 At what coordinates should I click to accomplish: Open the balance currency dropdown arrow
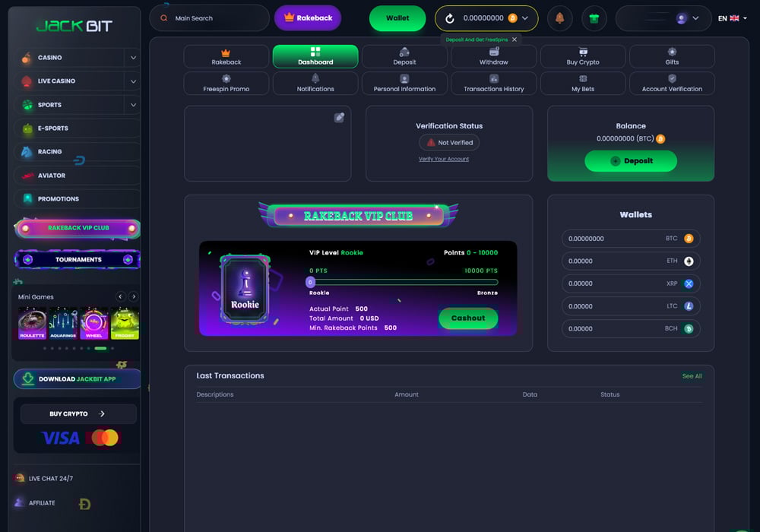coord(525,18)
